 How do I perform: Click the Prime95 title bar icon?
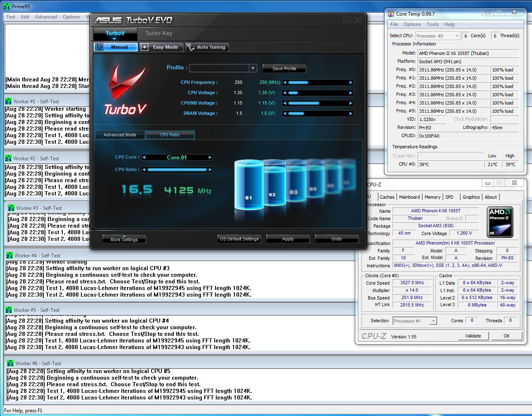pyautogui.click(x=6, y=6)
